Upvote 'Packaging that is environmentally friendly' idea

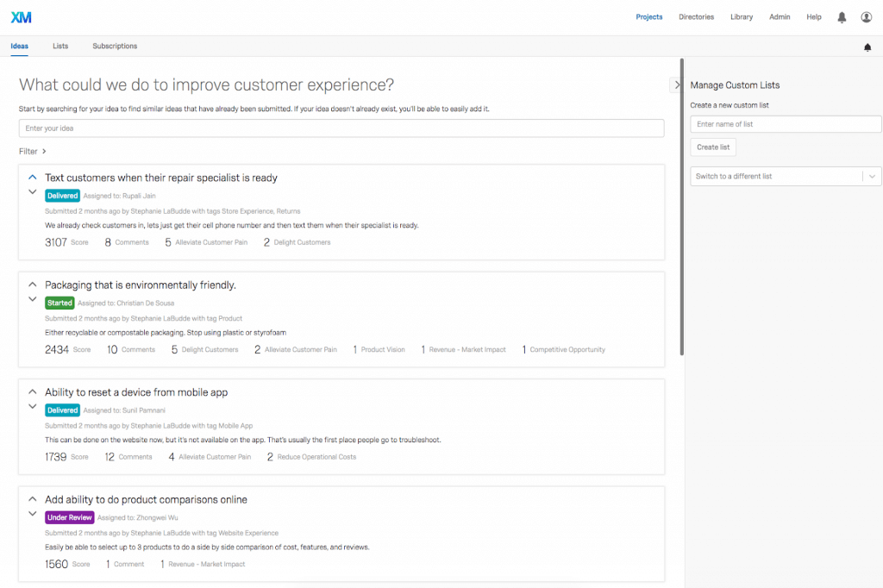pos(33,284)
